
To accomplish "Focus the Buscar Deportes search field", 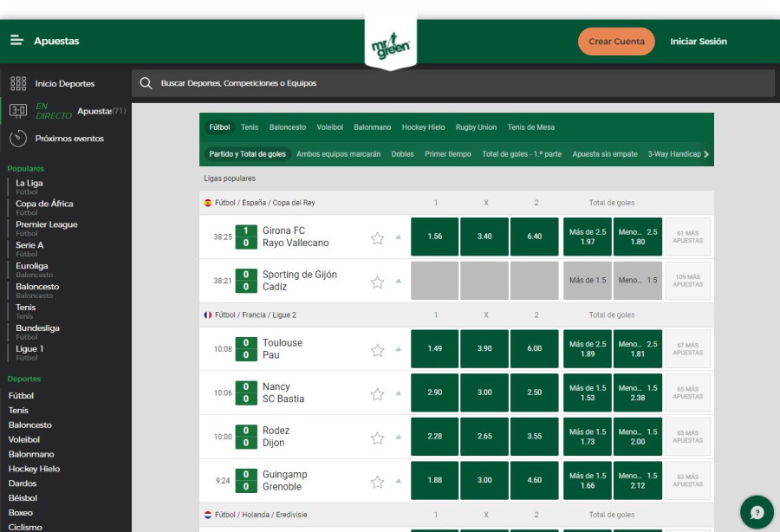I will [453, 83].
